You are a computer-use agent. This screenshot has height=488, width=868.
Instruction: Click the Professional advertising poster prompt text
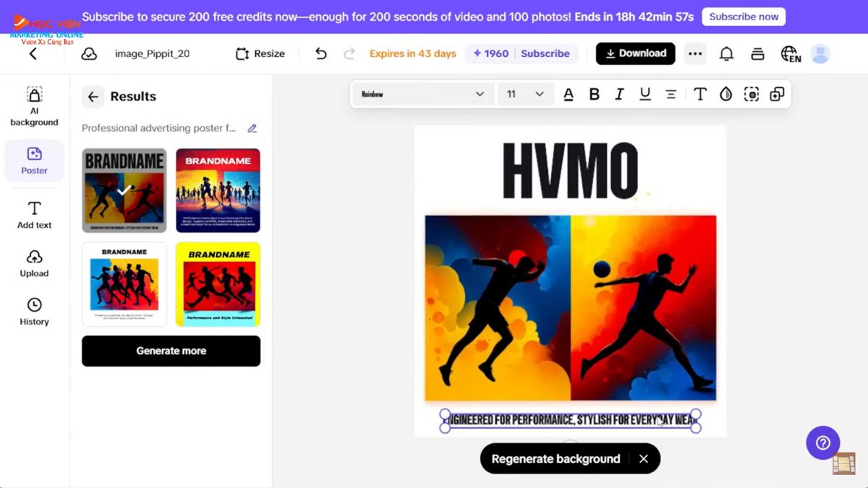pyautogui.click(x=158, y=129)
